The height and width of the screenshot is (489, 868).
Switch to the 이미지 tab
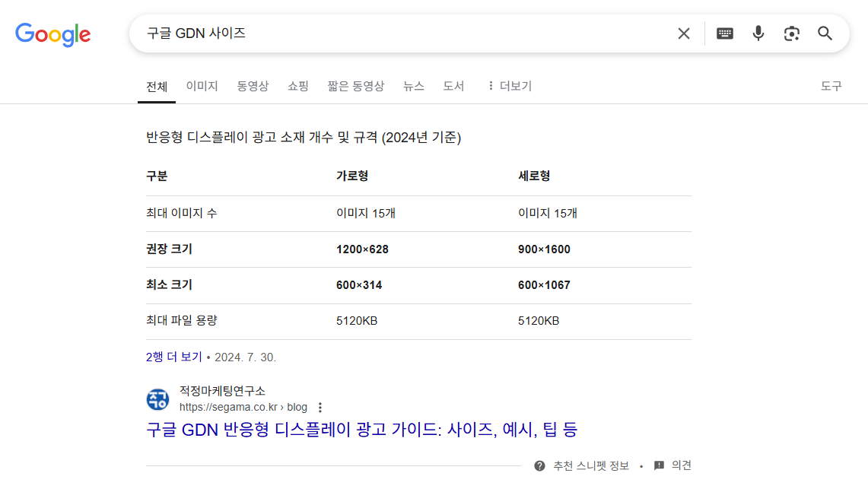(202, 86)
